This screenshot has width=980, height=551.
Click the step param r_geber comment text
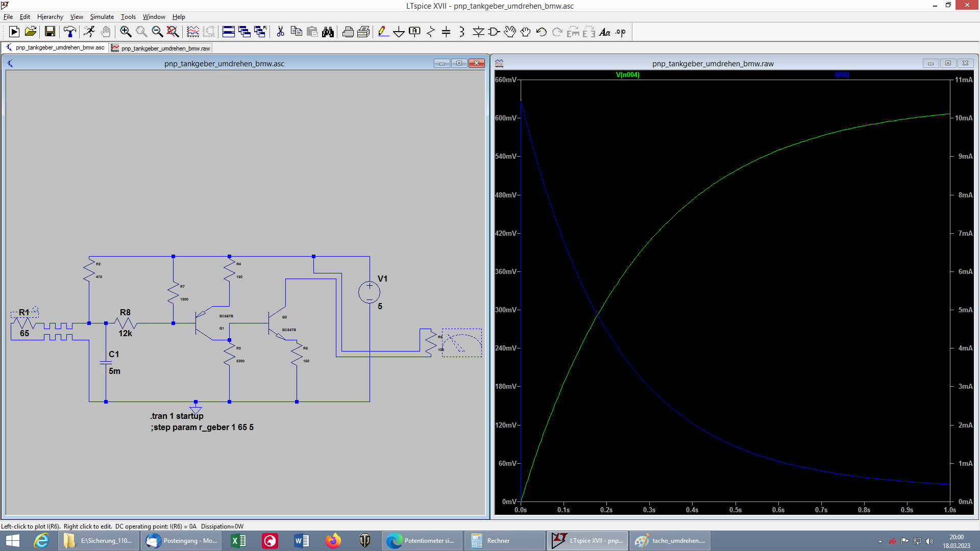[x=202, y=427]
